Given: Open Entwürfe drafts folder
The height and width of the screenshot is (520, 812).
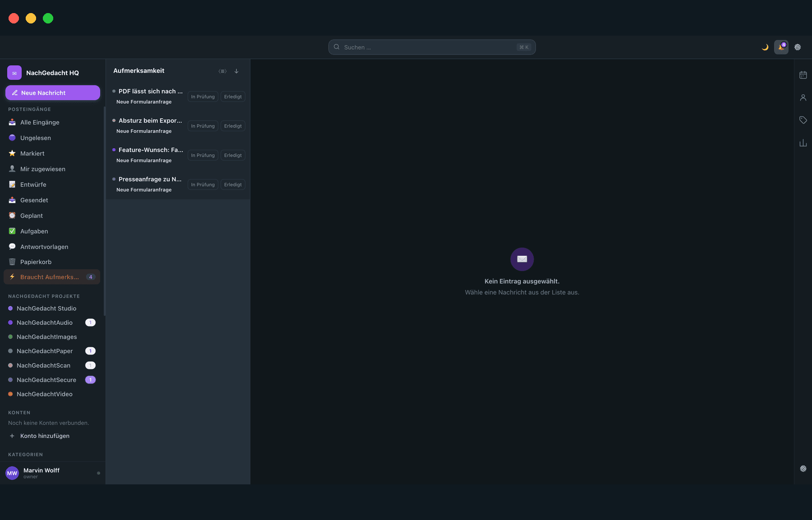Looking at the screenshot, I should click(53, 184).
